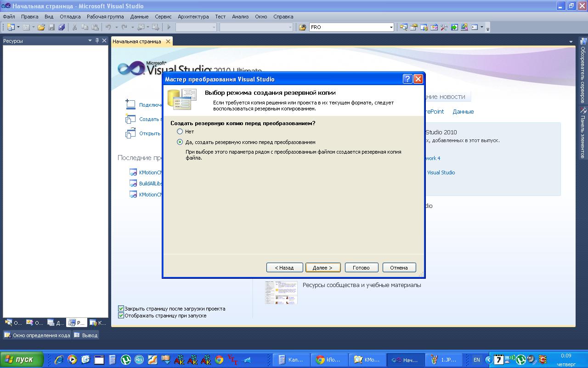Open the solution platform combo box
This screenshot has width=588, height=368.
point(256,27)
